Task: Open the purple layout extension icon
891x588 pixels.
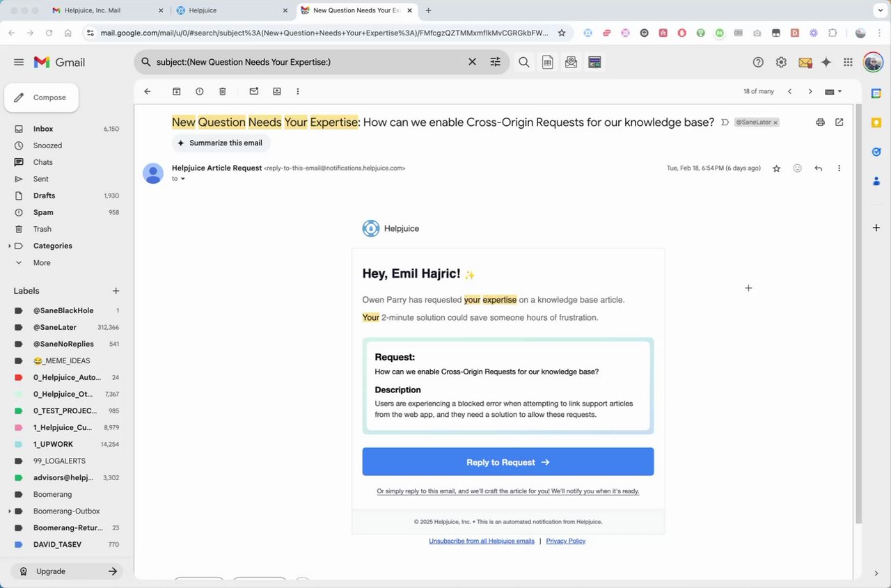Action: (594, 62)
